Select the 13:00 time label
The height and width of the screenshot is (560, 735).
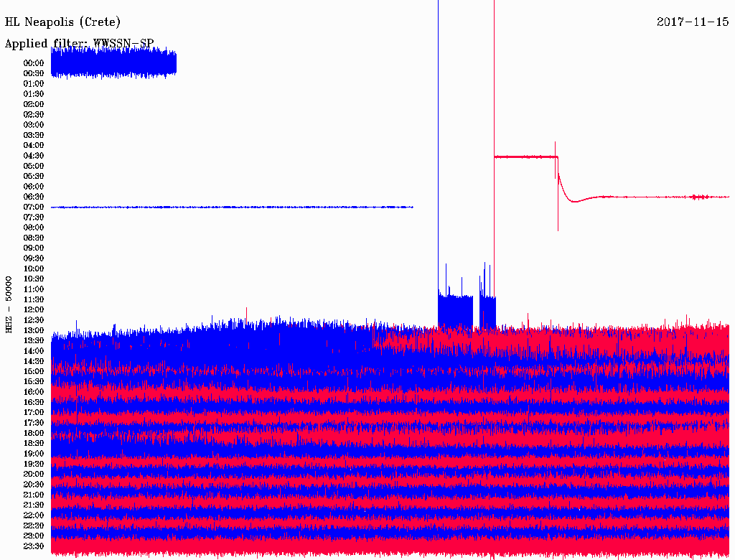point(34,330)
